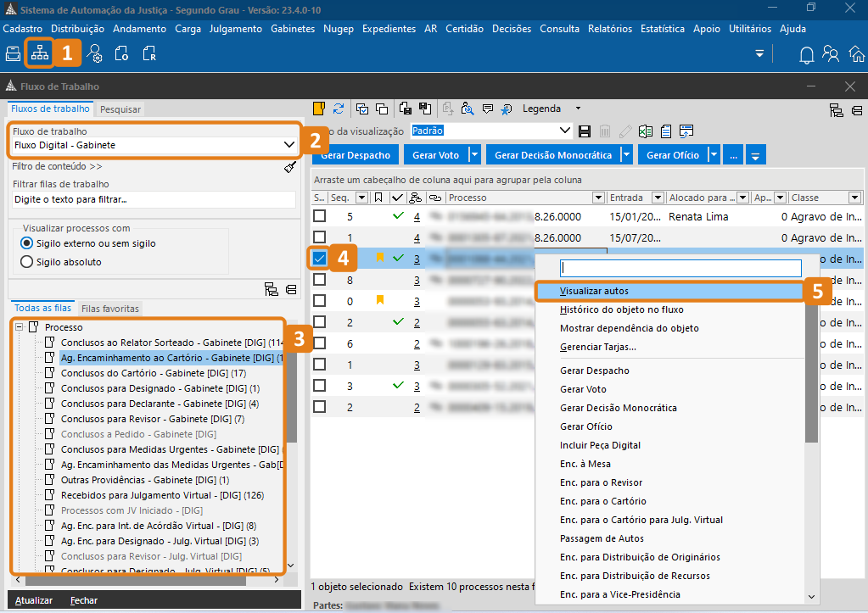This screenshot has height=613, width=868.
Task: Switch to the Filas favoritas tab
Action: pos(109,309)
